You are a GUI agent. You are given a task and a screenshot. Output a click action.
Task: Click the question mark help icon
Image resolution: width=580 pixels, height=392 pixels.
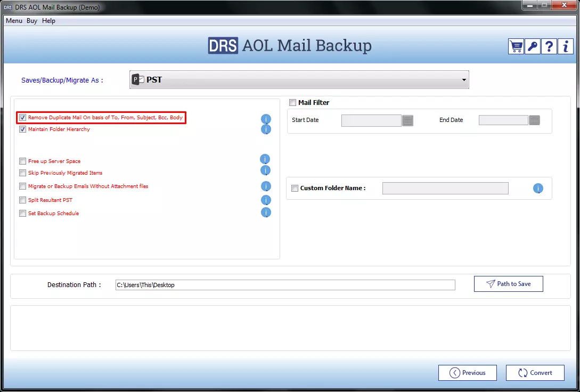549,46
